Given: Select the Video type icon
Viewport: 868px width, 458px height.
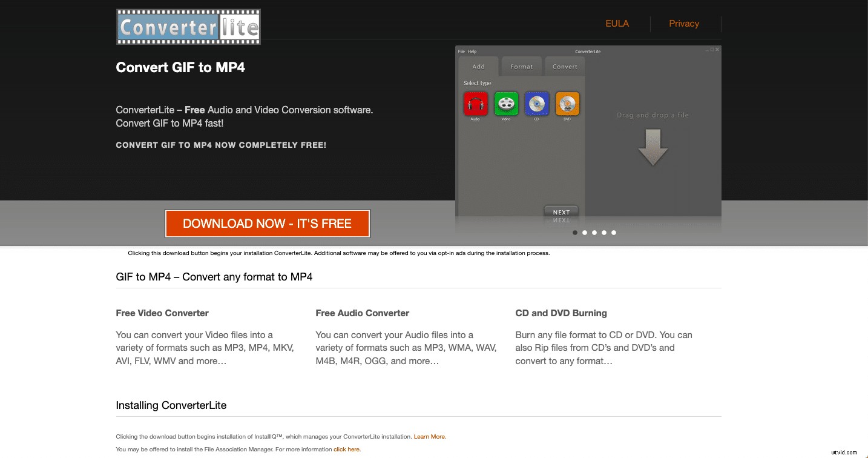Looking at the screenshot, I should 506,104.
